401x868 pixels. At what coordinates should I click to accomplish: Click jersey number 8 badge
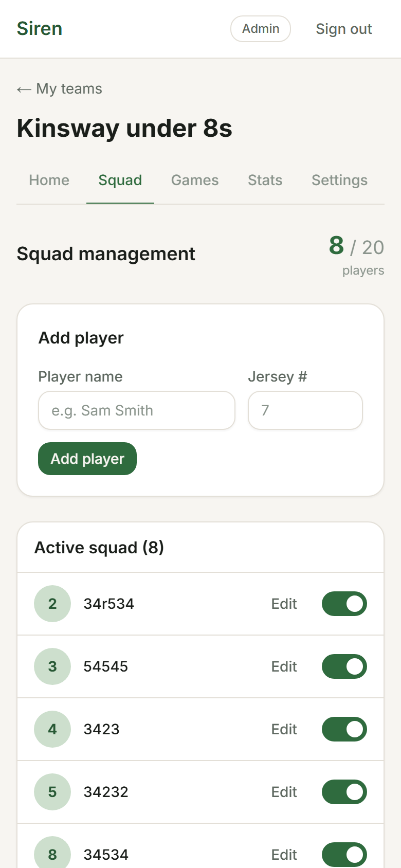point(52,854)
